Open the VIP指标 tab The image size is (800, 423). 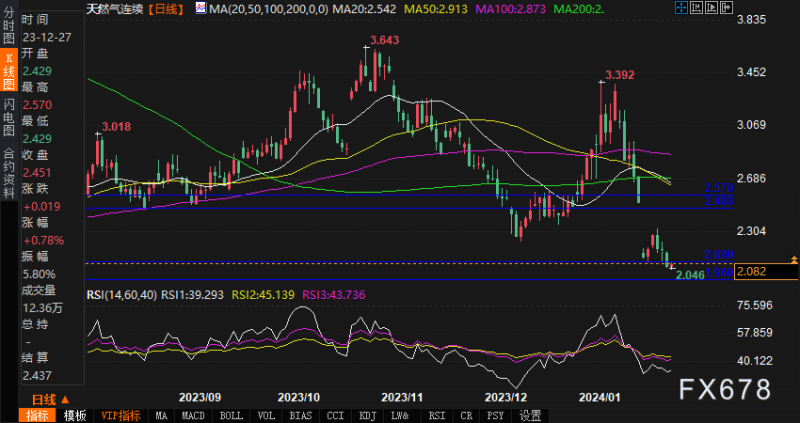click(x=120, y=415)
